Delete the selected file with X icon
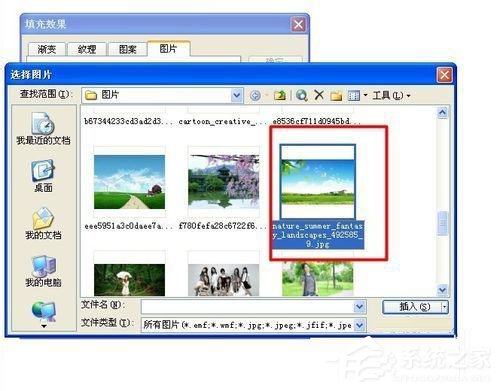Screen dimensions: 500x391 pyautogui.click(x=319, y=95)
